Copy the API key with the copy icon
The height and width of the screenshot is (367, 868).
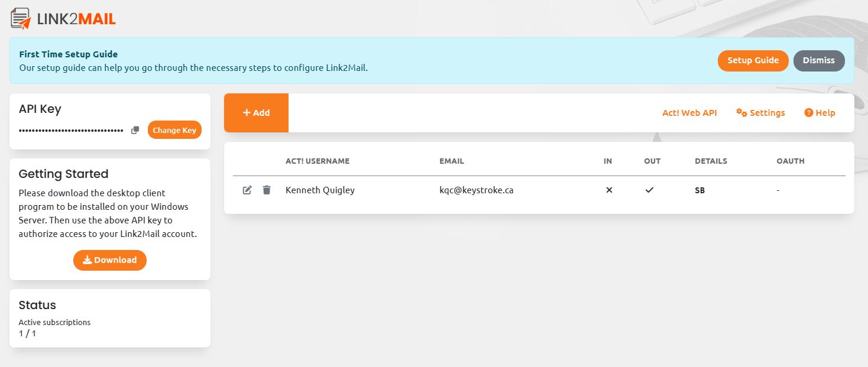(135, 130)
